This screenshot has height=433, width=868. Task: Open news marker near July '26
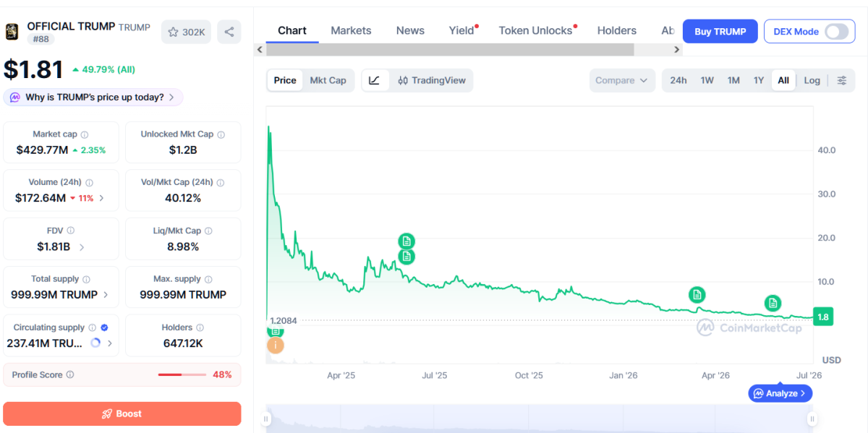tap(773, 303)
